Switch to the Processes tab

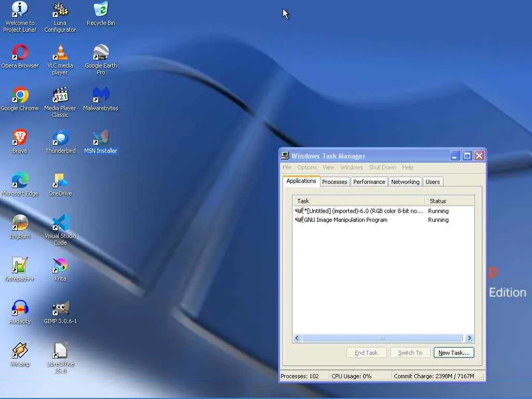tap(335, 182)
